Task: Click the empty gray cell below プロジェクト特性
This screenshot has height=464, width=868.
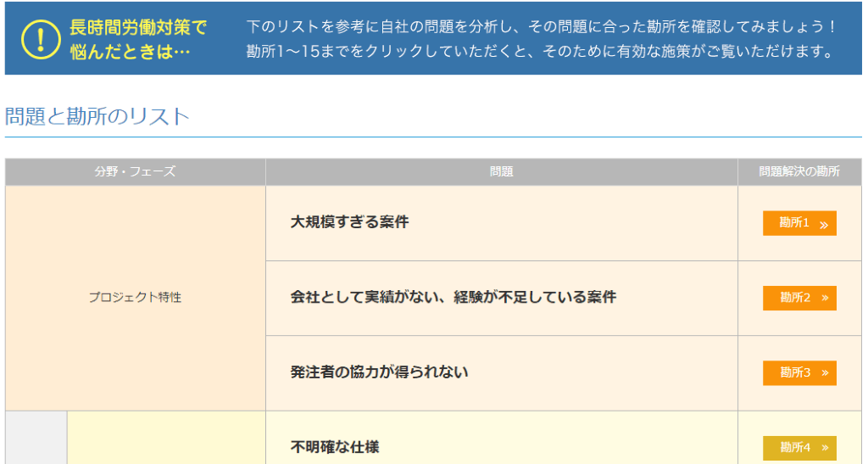Action: point(36,439)
